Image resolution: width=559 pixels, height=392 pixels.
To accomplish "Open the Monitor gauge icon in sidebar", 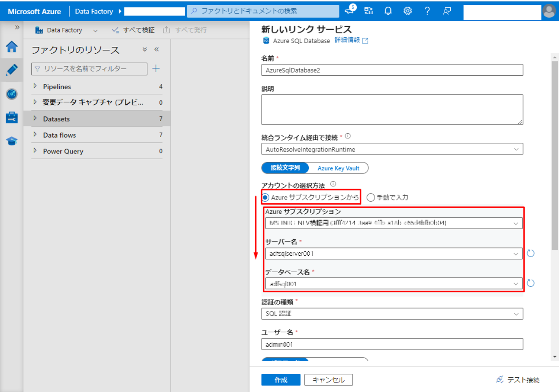I will (12, 94).
